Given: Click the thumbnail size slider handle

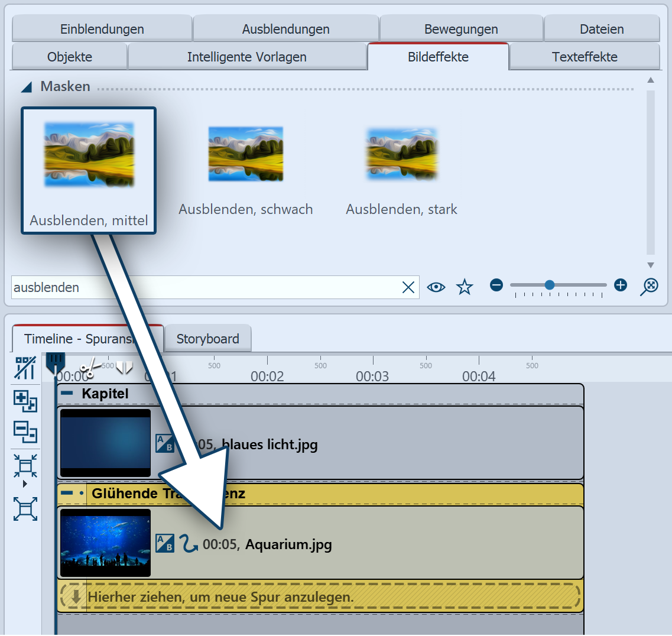Looking at the screenshot, I should [550, 285].
